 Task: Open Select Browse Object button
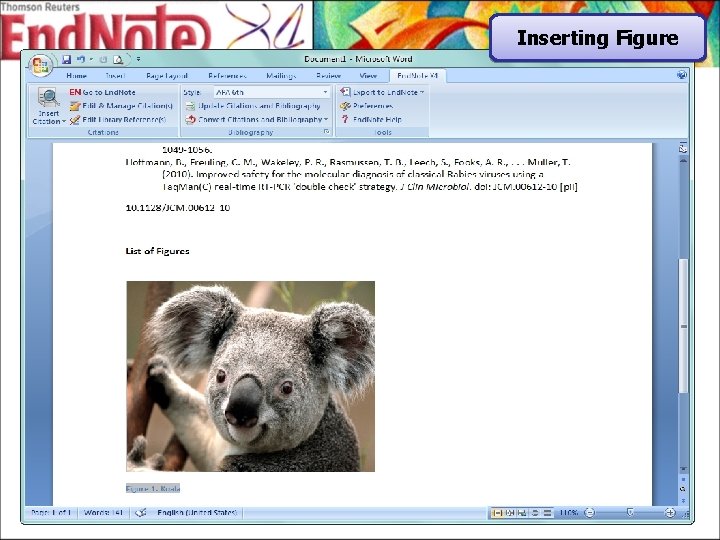[683, 489]
